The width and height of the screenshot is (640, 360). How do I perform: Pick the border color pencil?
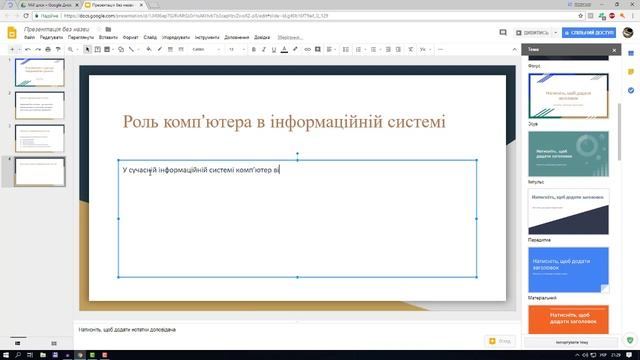(160, 49)
